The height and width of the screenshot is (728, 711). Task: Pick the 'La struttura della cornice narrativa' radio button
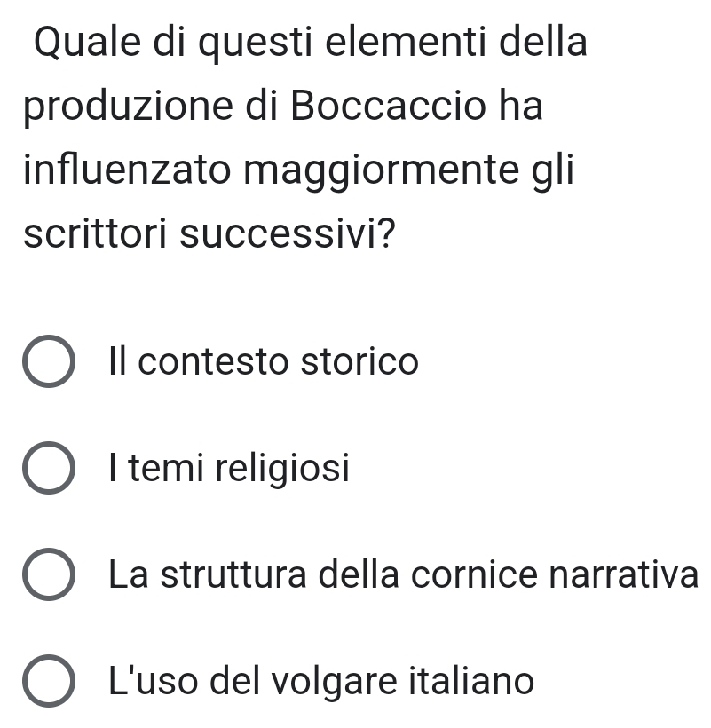(x=49, y=575)
